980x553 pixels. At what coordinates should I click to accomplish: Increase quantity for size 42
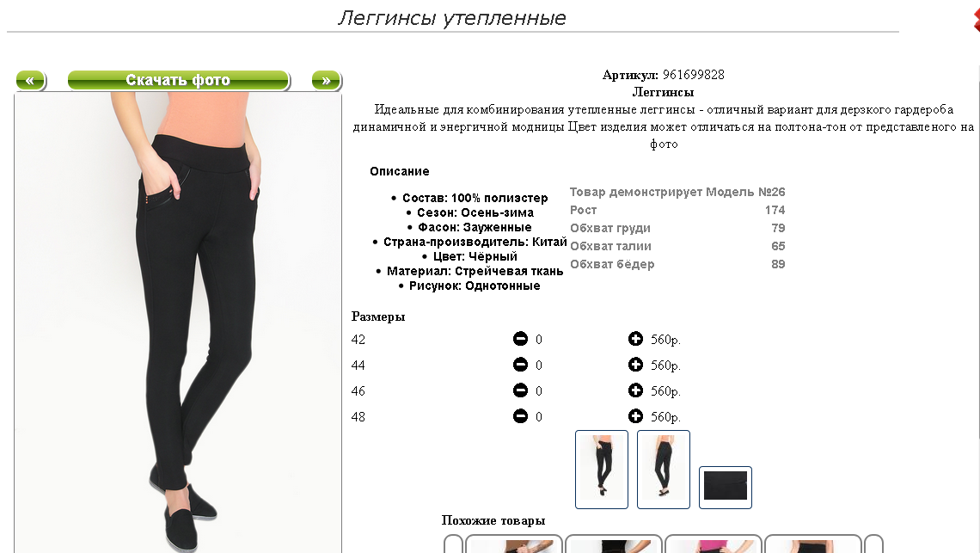point(635,339)
